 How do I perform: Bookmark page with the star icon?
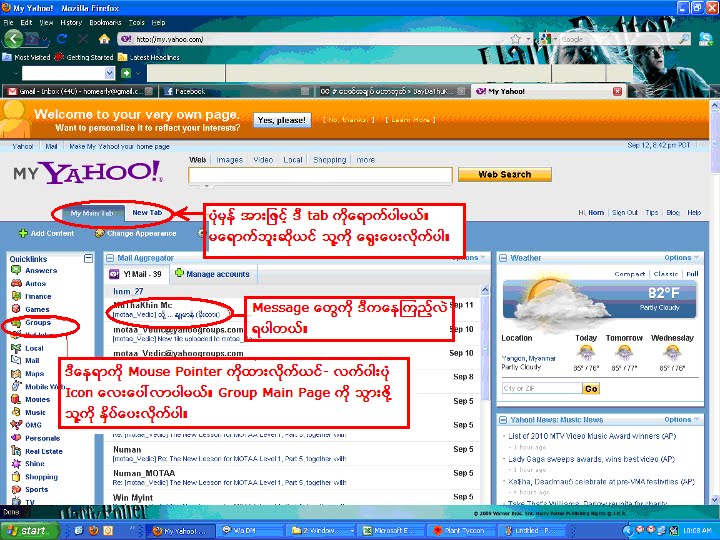(516, 39)
